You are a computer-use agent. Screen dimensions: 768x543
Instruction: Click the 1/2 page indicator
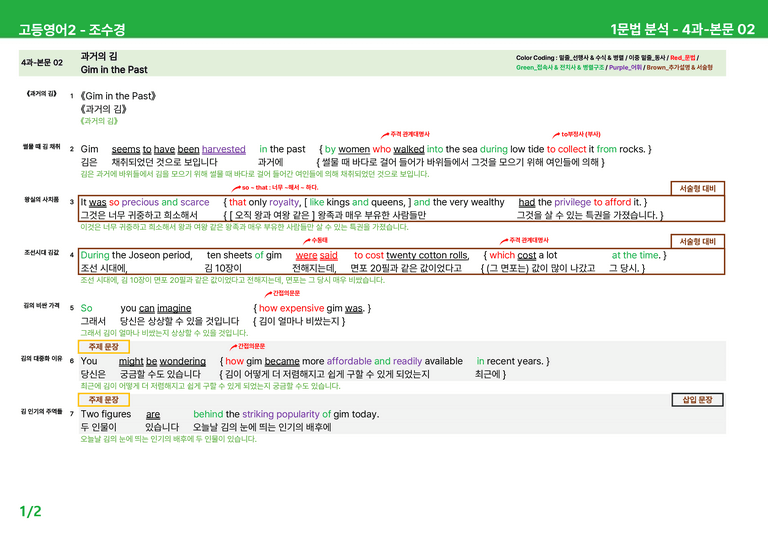(30, 512)
